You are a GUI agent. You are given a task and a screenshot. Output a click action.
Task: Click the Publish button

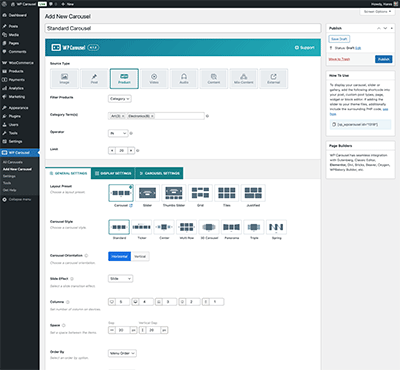(384, 59)
